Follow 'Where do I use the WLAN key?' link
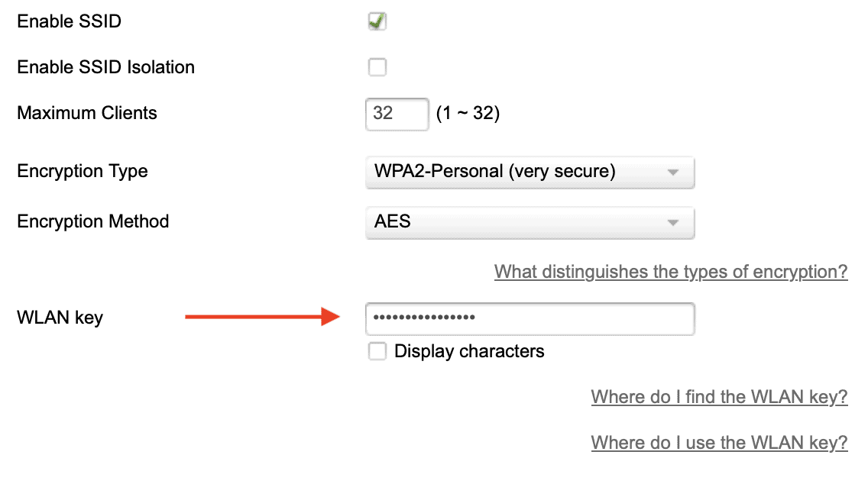Image resolution: width=868 pixels, height=484 pixels. (719, 443)
